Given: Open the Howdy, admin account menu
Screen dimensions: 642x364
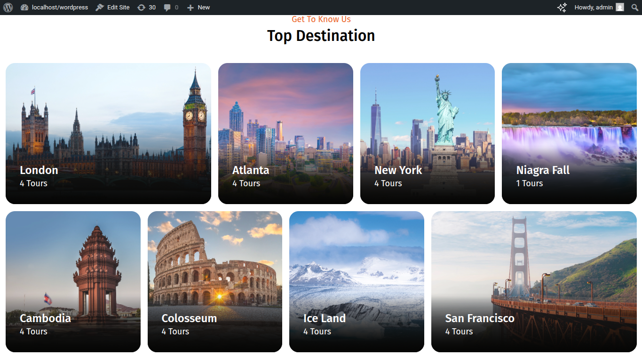Looking at the screenshot, I should pos(599,8).
